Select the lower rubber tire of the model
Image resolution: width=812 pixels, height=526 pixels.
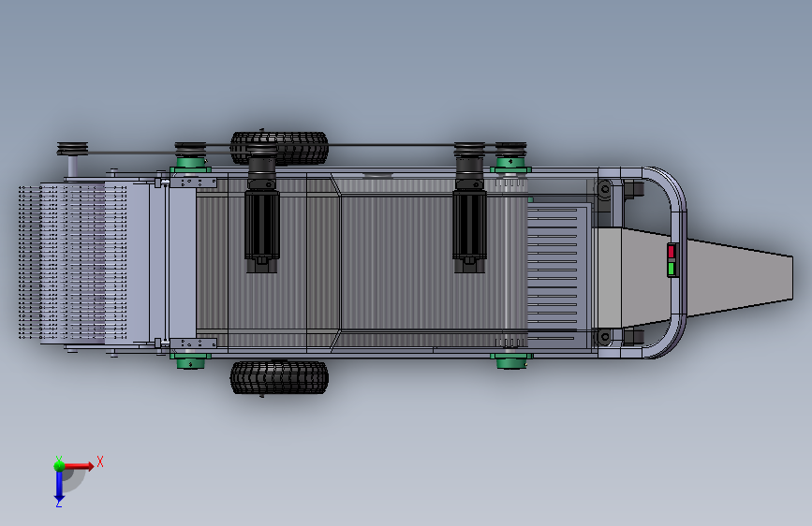279,377
